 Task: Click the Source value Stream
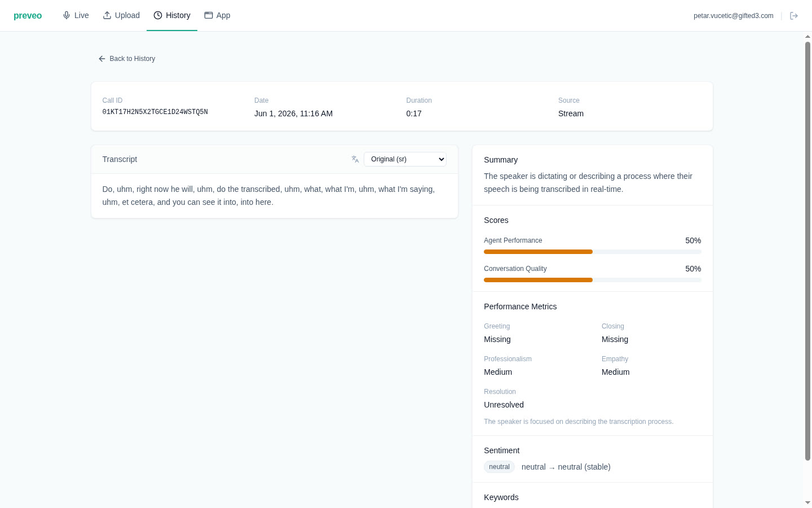571,113
